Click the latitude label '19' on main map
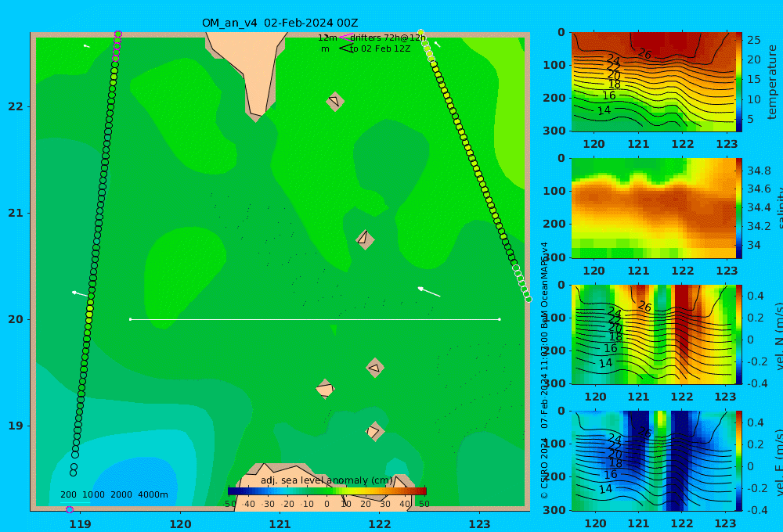Image resolution: width=783 pixels, height=532 pixels. coord(16,426)
